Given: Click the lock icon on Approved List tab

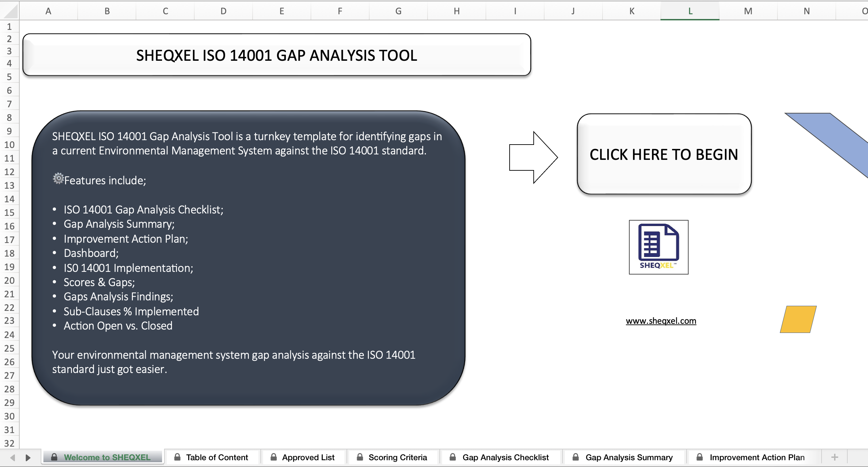Looking at the screenshot, I should pos(274,457).
